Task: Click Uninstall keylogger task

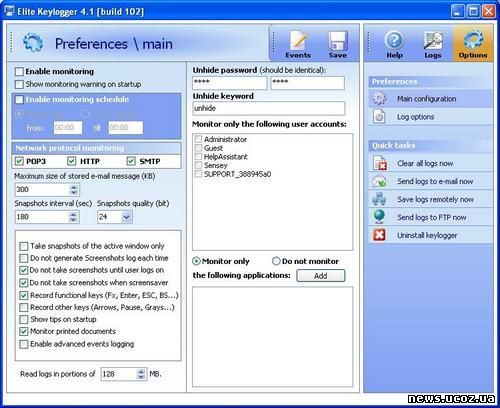Action: pyautogui.click(x=430, y=235)
